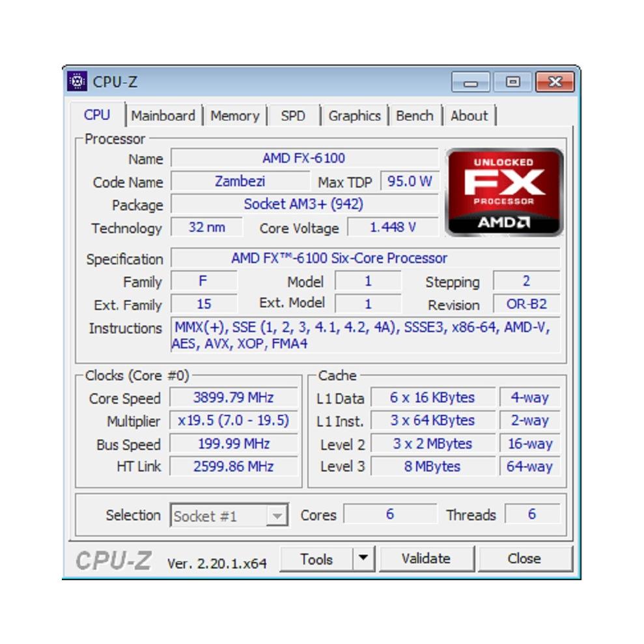Click the AMD FX processor logo
This screenshot has width=644, height=644.
[x=504, y=192]
